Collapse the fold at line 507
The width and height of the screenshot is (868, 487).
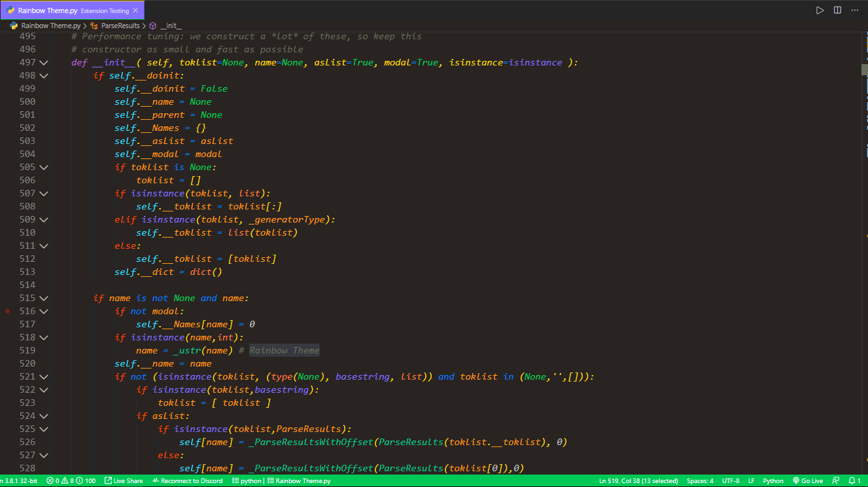tap(44, 193)
